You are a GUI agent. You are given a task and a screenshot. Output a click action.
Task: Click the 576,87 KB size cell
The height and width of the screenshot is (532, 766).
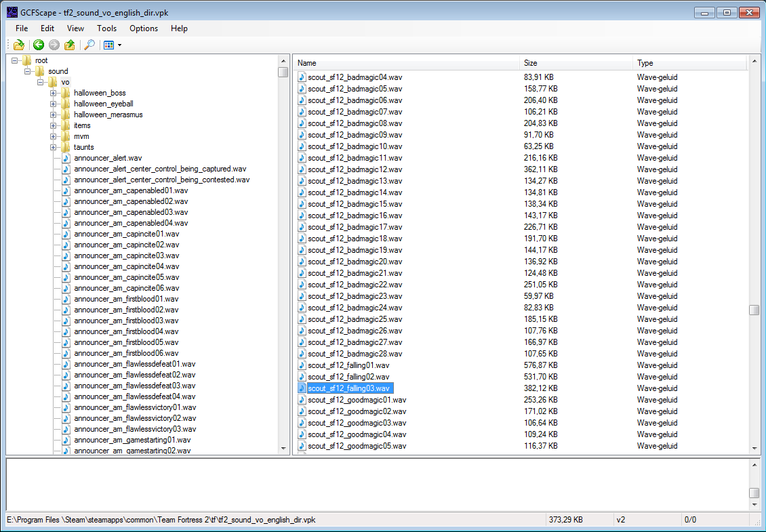coord(541,365)
